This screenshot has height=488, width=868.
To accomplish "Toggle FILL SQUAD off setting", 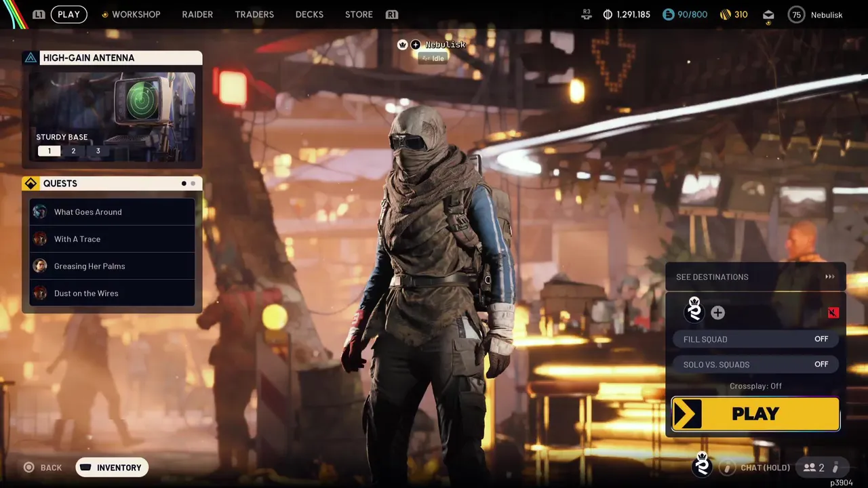I will 755,339.
